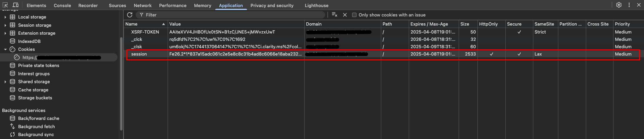Click the Storage buckets database icon
The width and height of the screenshot is (644, 139).
tap(13, 98)
